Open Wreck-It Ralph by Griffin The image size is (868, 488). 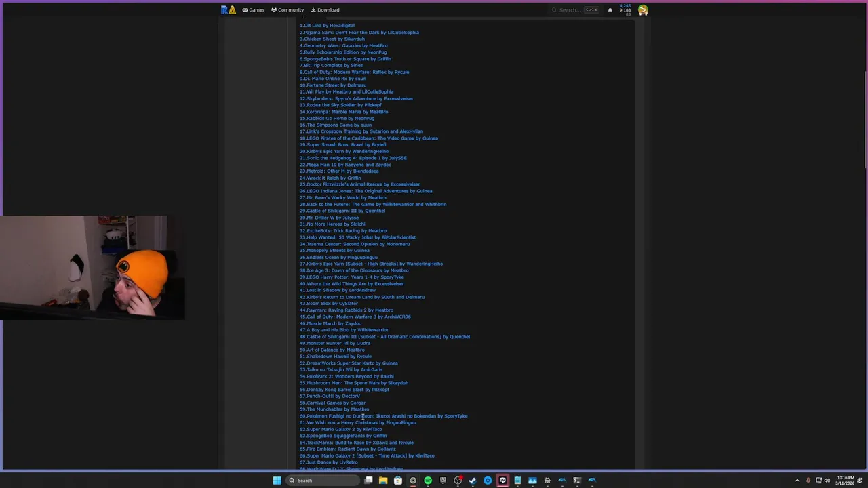(x=330, y=178)
